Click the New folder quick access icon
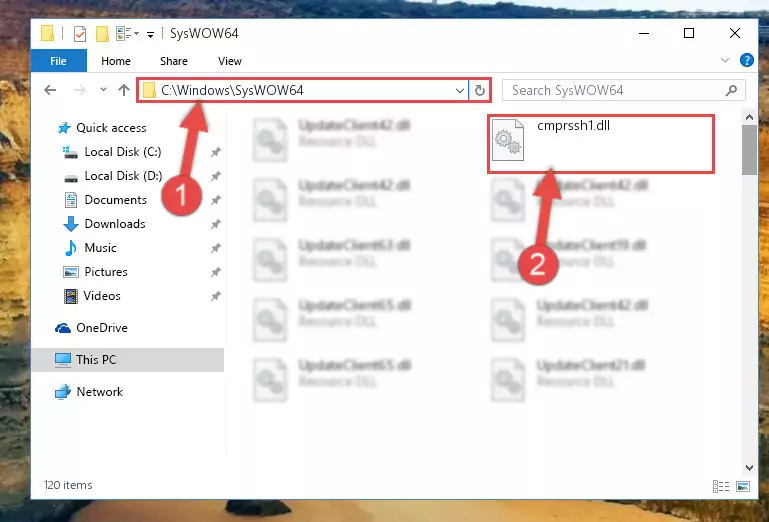Screen dimensions: 769x522 (x=102, y=33)
